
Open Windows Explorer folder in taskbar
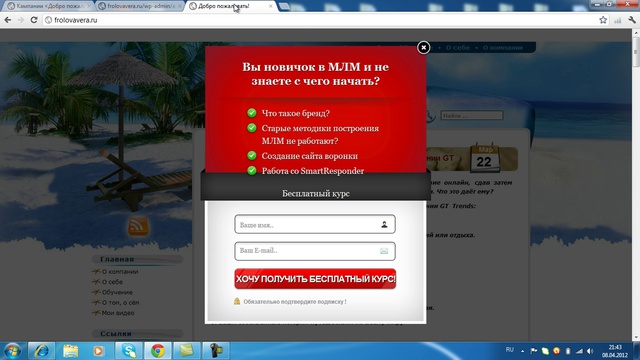point(70,351)
